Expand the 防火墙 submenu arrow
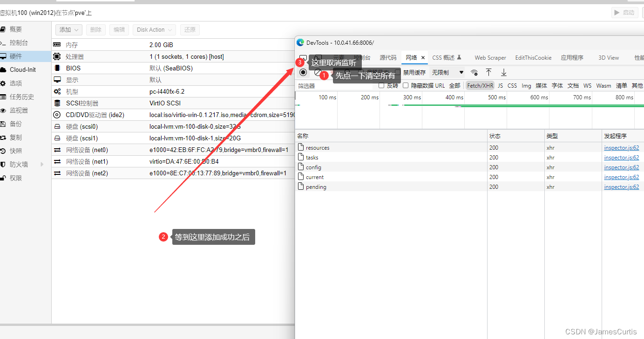Image resolution: width=644 pixels, height=339 pixels. pyautogui.click(x=42, y=165)
